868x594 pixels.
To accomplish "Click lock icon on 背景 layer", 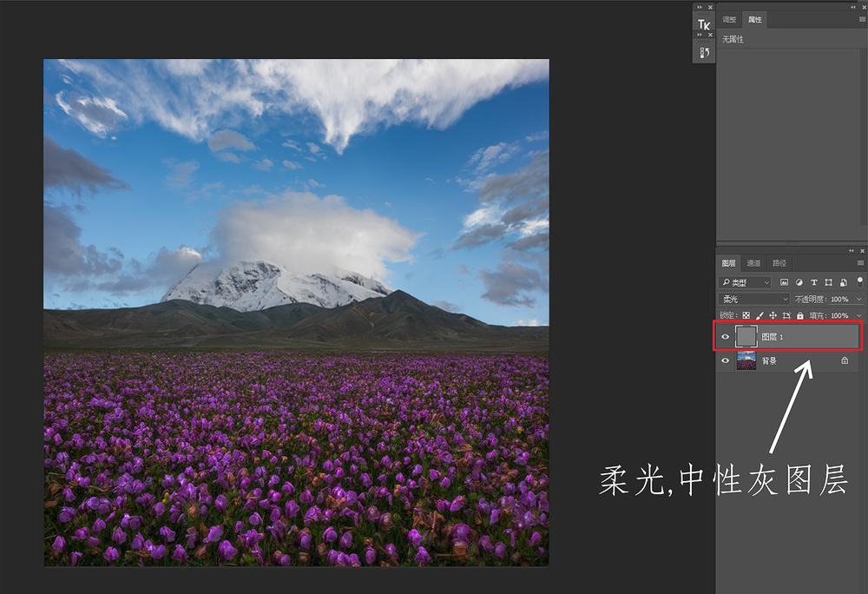I will tap(845, 360).
